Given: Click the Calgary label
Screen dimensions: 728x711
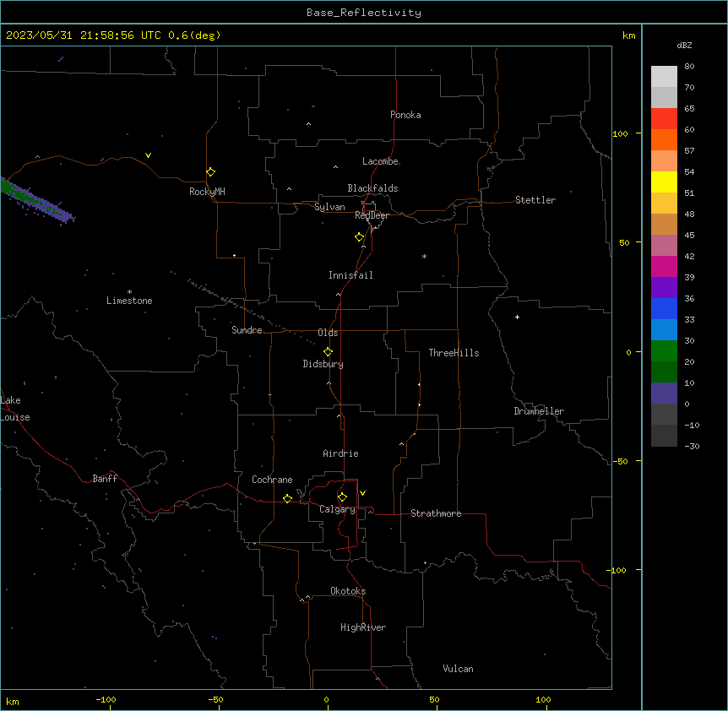Looking at the screenshot, I should [337, 509].
